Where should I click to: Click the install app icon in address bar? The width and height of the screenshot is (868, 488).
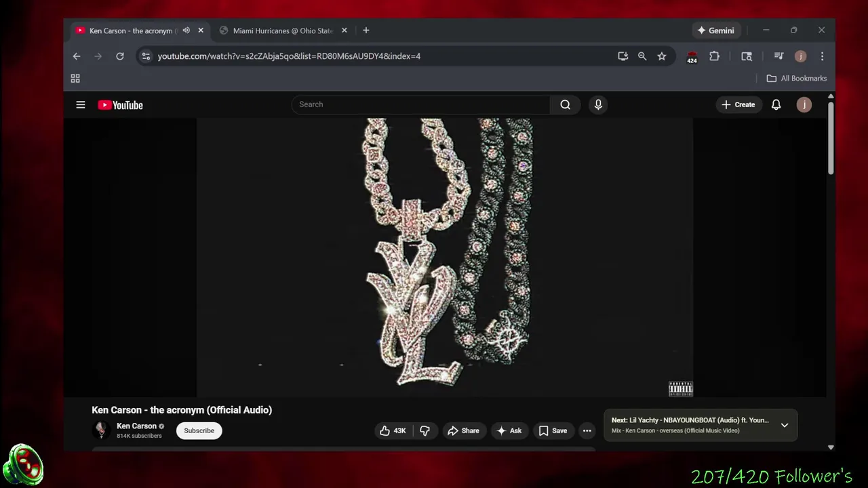point(623,56)
